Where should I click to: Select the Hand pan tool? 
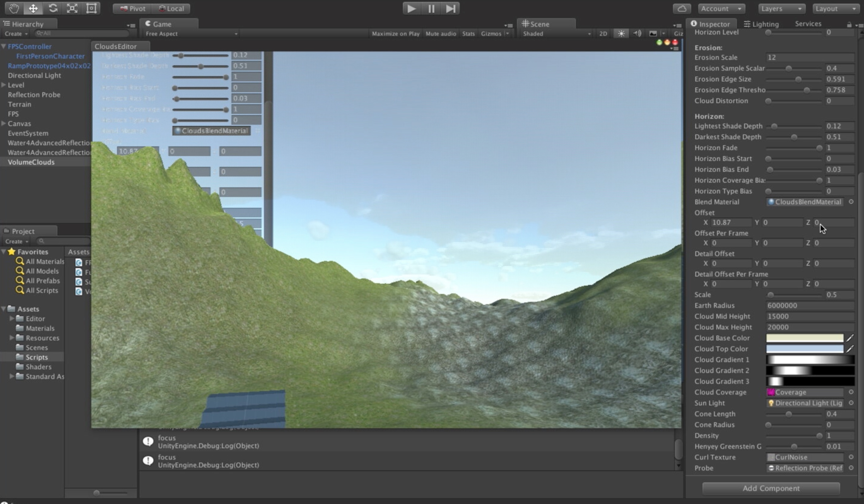click(14, 8)
